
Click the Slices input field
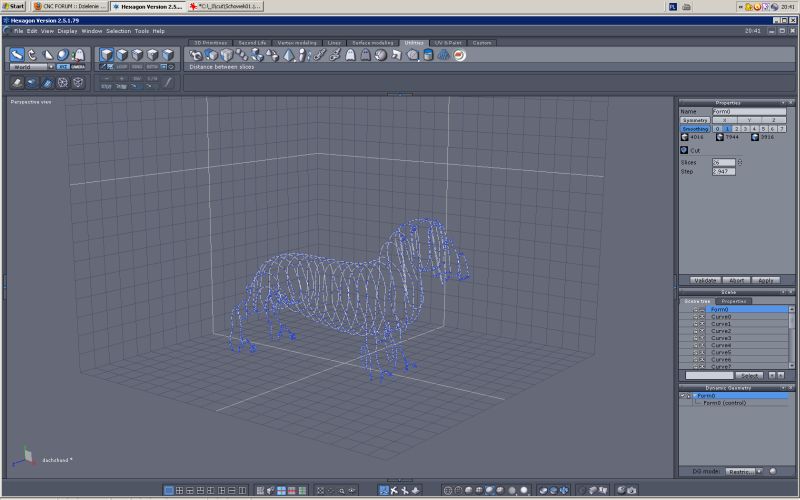pos(723,162)
